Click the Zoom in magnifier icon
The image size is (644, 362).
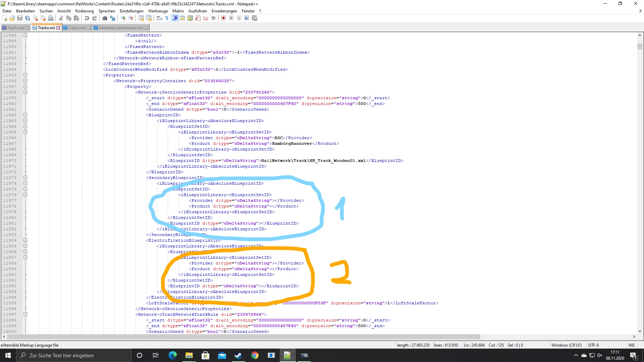click(123, 18)
